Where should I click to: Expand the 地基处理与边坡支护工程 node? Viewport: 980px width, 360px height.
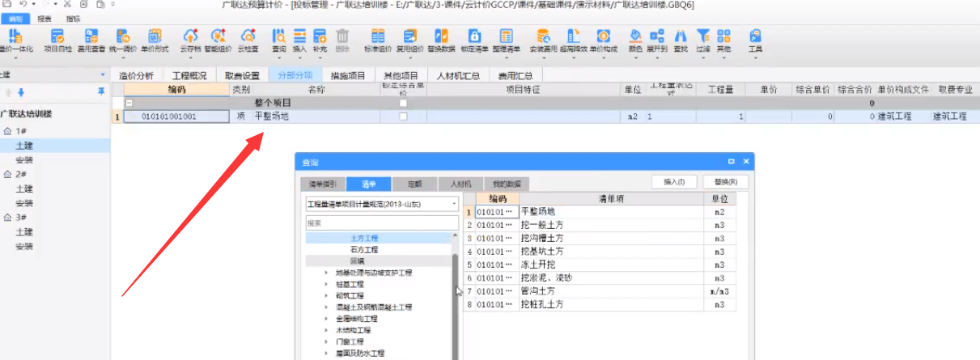point(325,273)
